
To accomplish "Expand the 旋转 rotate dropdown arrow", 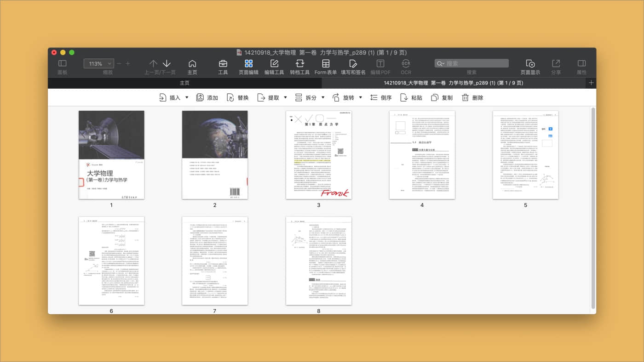I will pos(360,98).
